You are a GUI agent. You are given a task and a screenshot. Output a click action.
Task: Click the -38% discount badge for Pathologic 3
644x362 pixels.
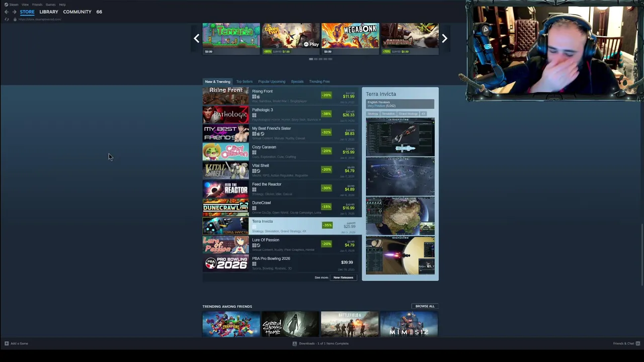327,114
